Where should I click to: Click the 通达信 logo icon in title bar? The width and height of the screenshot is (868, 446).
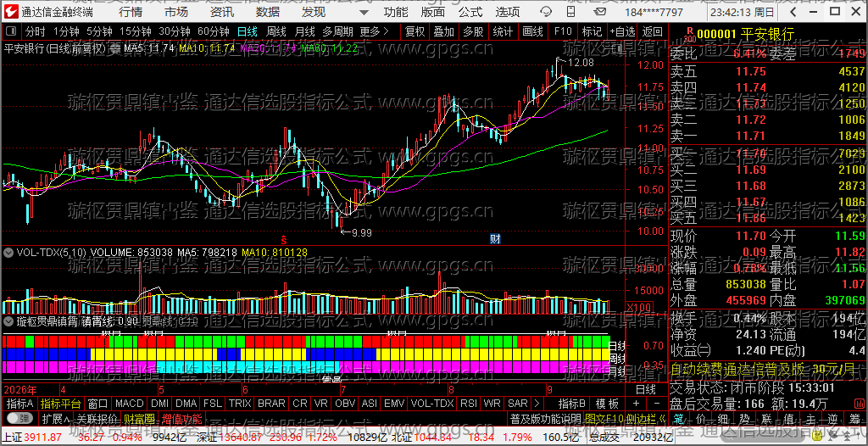click(11, 12)
